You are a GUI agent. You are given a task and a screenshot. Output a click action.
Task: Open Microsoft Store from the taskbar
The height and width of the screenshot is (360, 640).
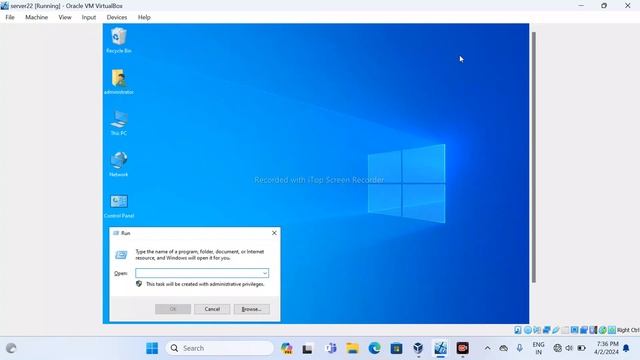(396, 348)
